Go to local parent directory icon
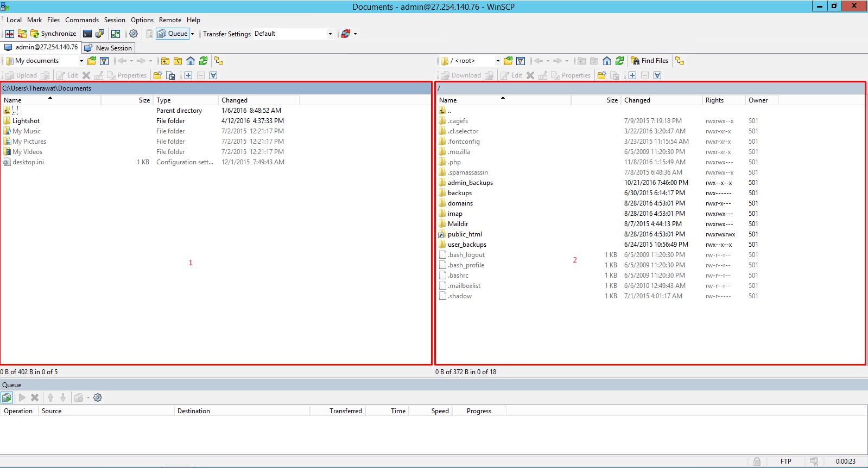This screenshot has height=468, width=868. (x=165, y=61)
